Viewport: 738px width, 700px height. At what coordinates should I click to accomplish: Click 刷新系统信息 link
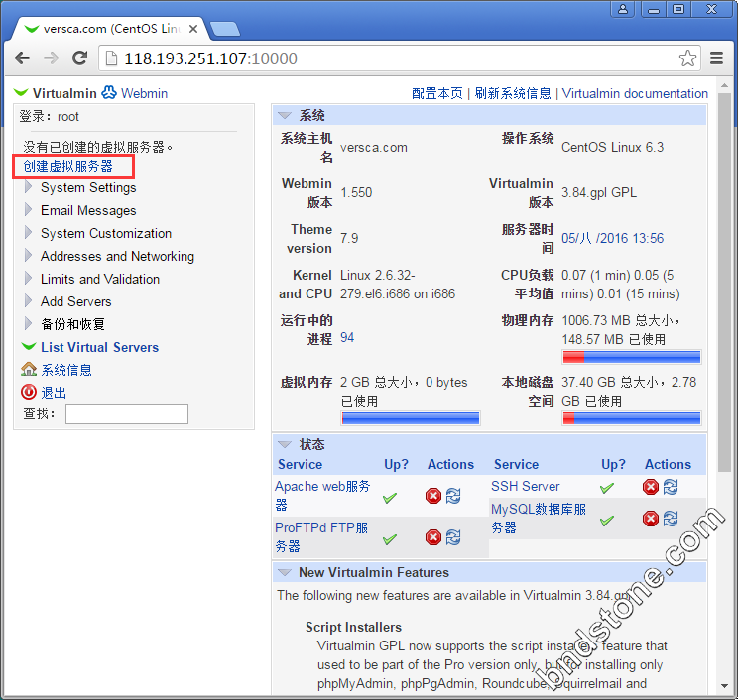tap(513, 93)
